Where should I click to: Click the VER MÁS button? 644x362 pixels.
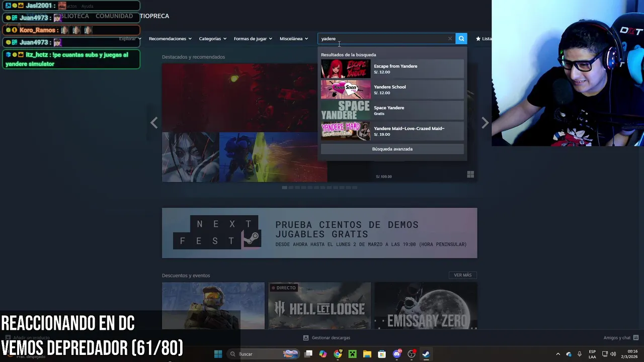(x=462, y=275)
